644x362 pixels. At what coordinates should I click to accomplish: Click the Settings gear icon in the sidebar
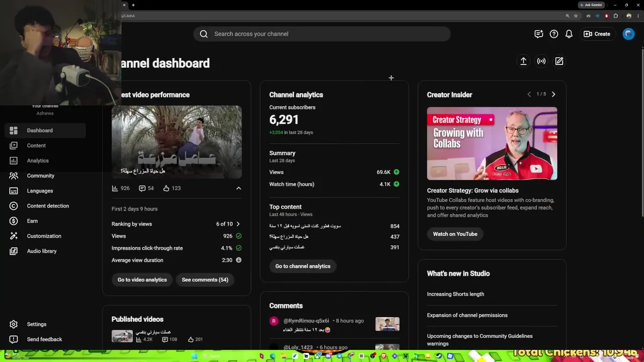[14, 324]
